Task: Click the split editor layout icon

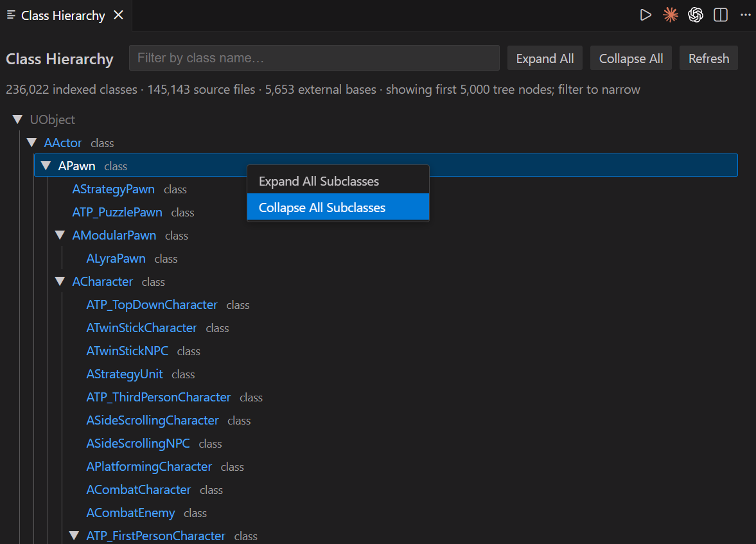Action: (720, 15)
